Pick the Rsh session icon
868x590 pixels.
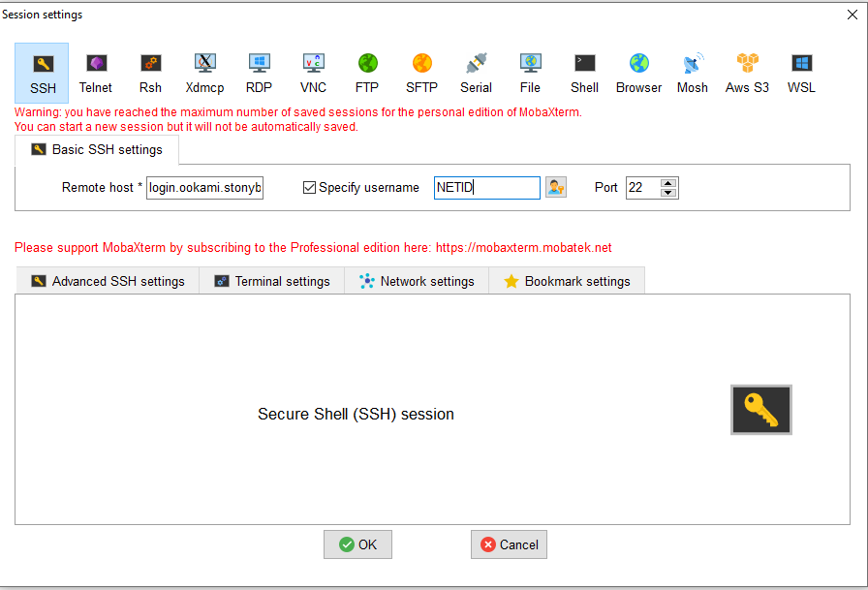tap(150, 73)
